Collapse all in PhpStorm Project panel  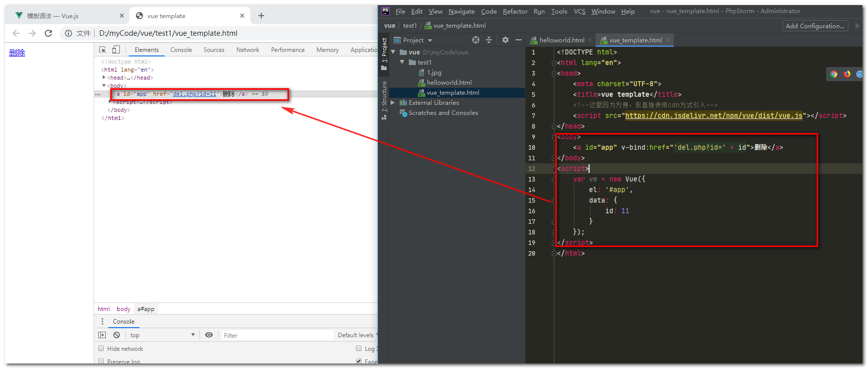click(x=488, y=40)
